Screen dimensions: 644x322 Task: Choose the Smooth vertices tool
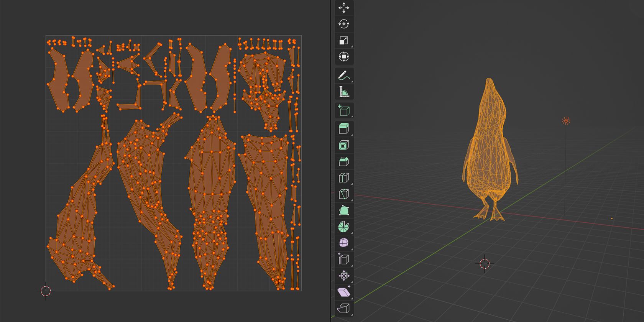(x=344, y=243)
